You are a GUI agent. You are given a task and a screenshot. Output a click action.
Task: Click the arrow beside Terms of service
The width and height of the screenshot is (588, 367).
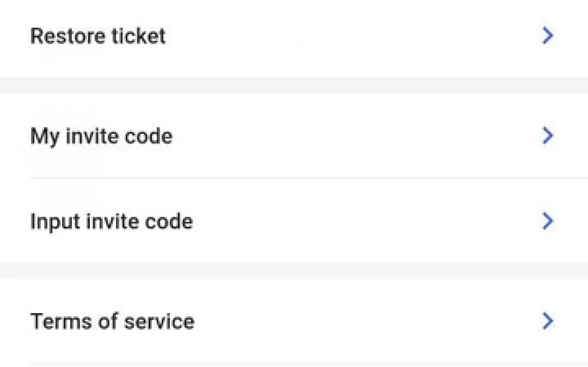click(x=548, y=321)
